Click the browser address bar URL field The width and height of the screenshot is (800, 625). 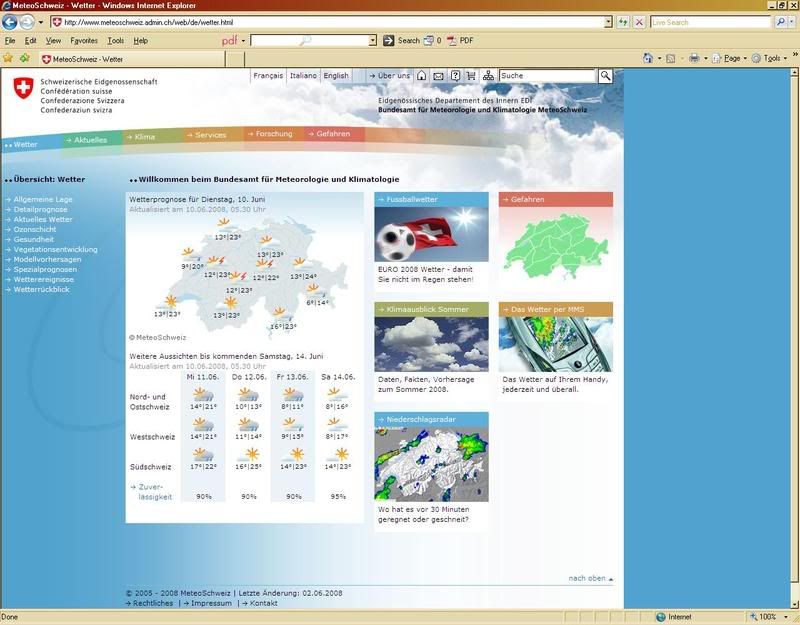[333, 22]
